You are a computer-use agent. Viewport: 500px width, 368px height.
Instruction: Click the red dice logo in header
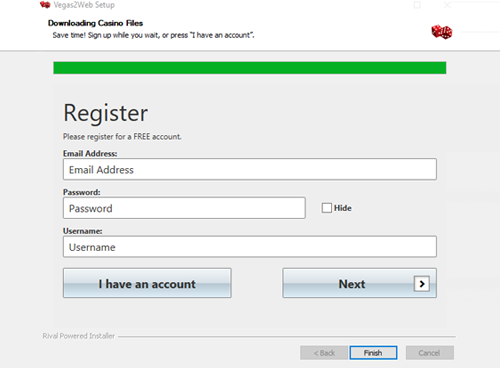pos(442,32)
